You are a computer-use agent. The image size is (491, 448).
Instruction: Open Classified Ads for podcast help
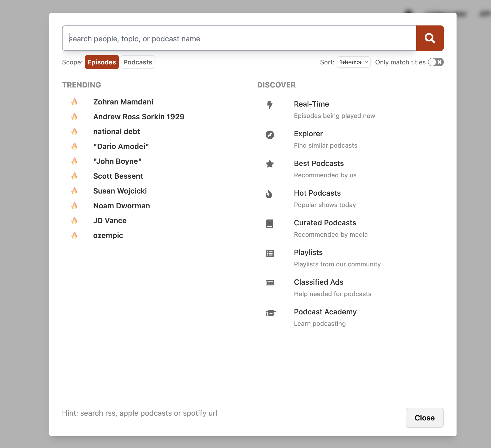click(x=318, y=282)
